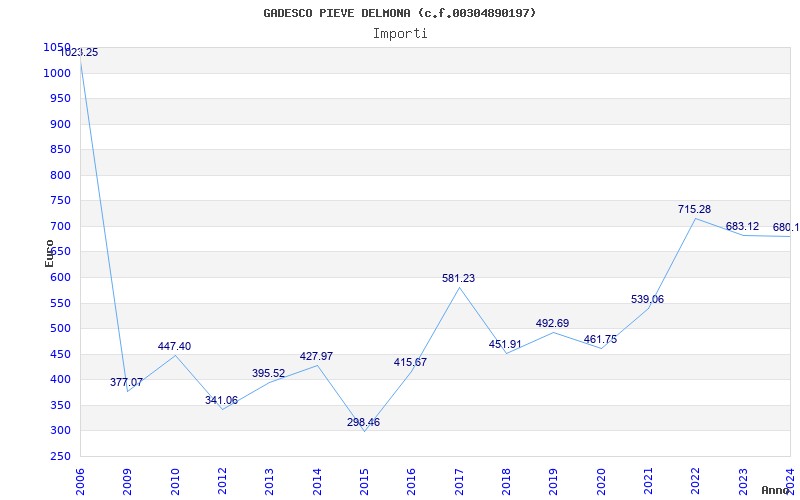Click the y-axis value 500
Viewport: 800px width, 500px height.
tap(60, 329)
